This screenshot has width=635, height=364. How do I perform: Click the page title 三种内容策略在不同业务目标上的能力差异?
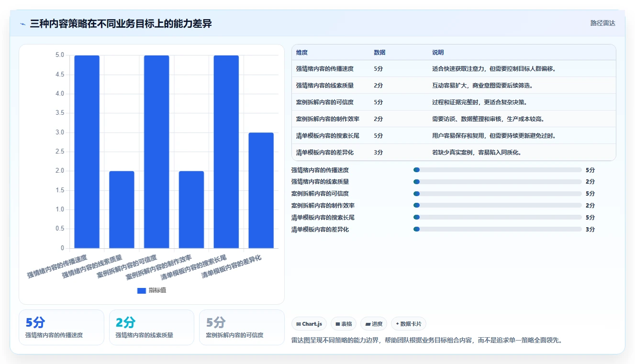pos(121,24)
